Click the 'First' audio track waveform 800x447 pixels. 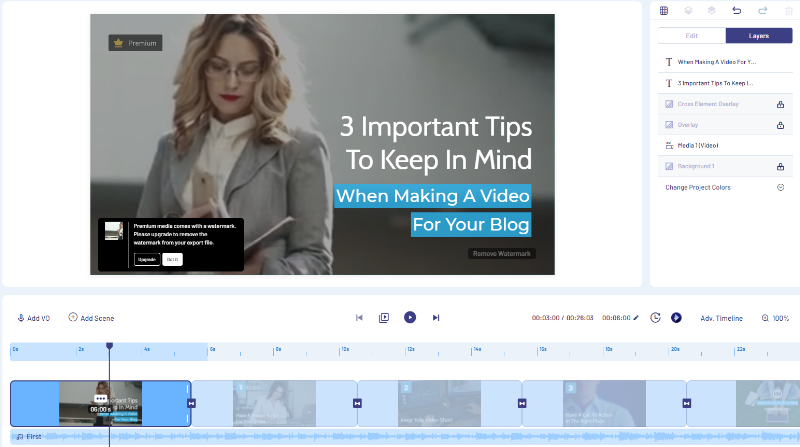405,437
